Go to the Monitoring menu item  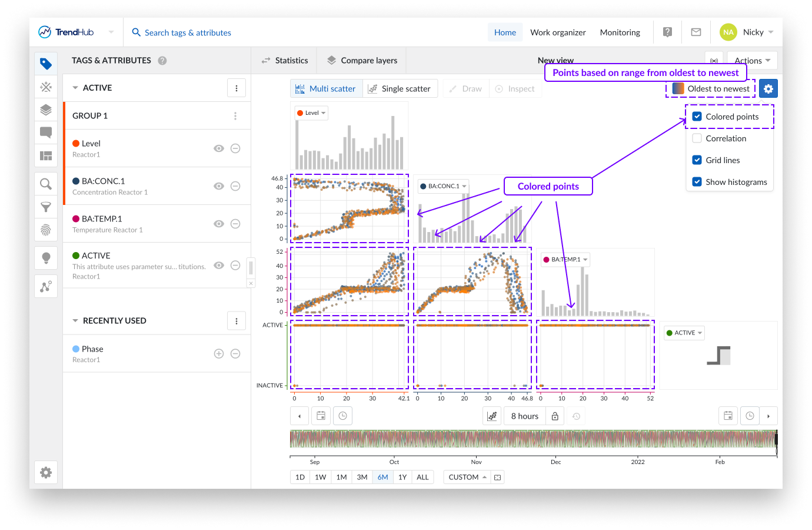(620, 32)
